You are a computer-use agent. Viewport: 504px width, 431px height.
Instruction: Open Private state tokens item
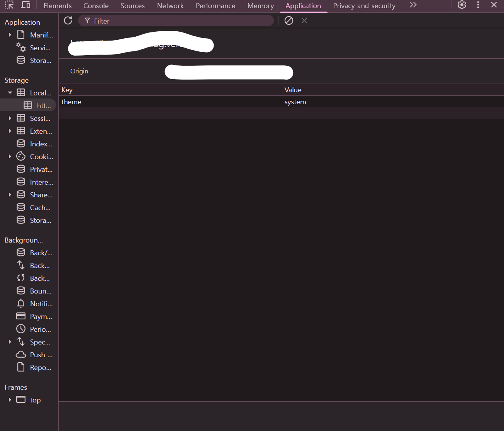34,169
